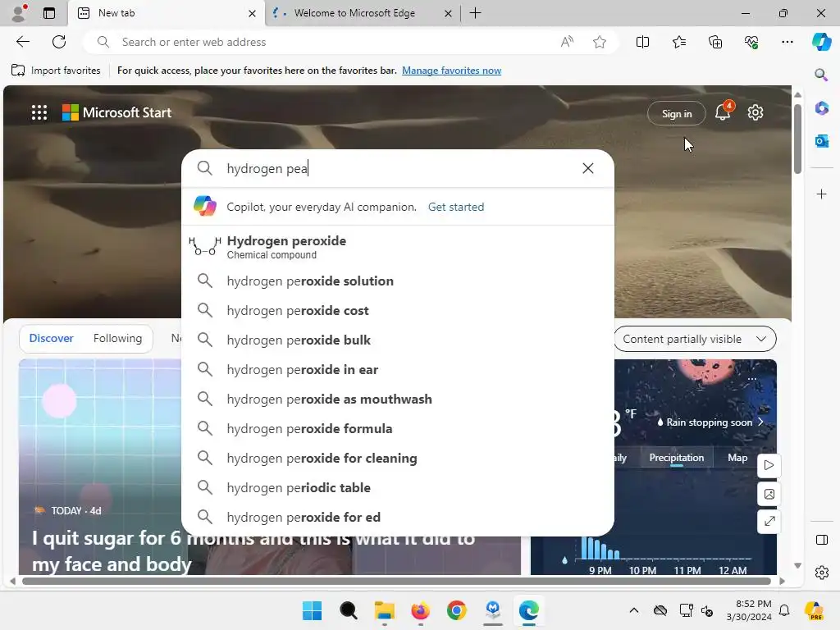Viewport: 840px width, 630px height.
Task: Open the Microsoft Start logo link
Action: [x=116, y=112]
